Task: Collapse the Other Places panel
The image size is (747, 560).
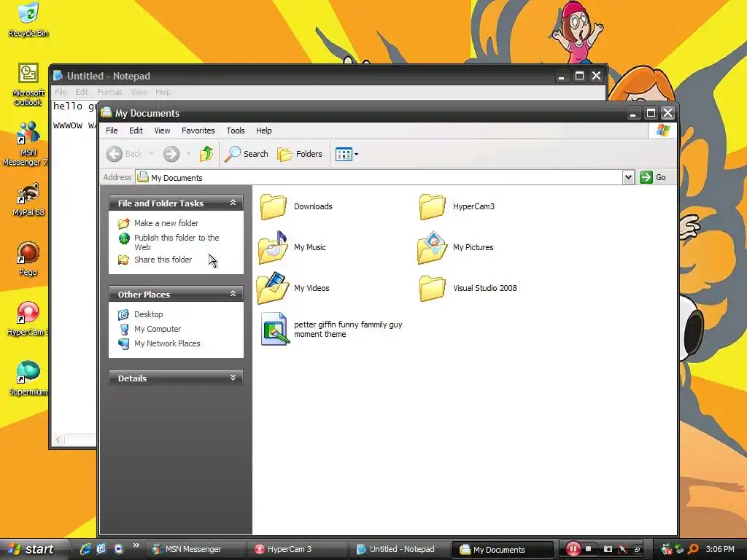Action: [x=233, y=294]
